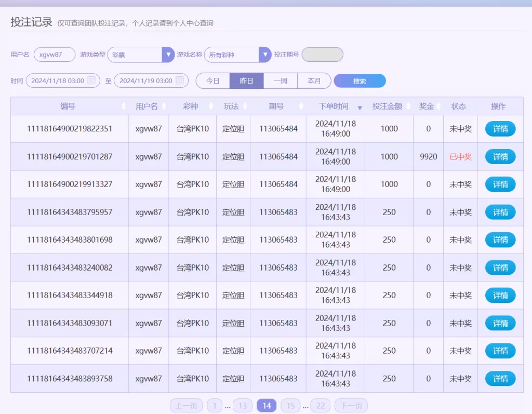The image size is (532, 414).
Task: Sort by 编号 column arrows
Action: click(x=123, y=106)
